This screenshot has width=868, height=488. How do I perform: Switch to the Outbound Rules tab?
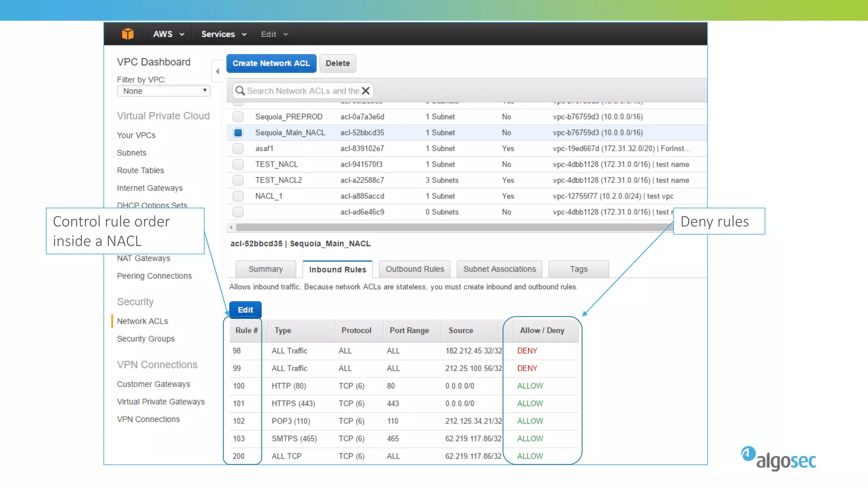pos(415,269)
